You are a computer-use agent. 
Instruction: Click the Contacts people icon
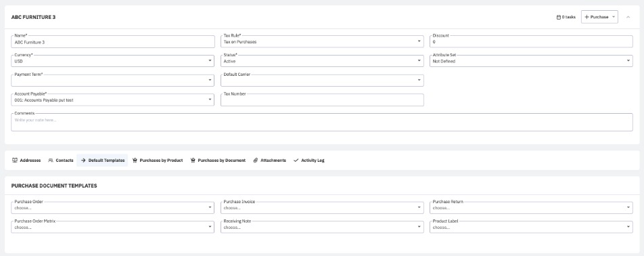[51, 161]
